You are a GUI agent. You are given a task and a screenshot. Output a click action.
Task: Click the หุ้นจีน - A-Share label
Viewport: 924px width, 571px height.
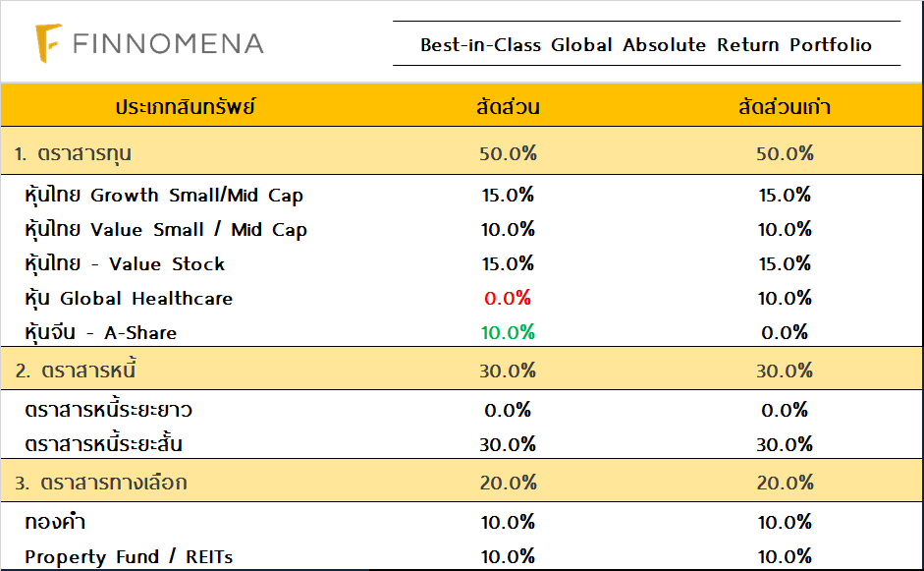click(x=101, y=332)
